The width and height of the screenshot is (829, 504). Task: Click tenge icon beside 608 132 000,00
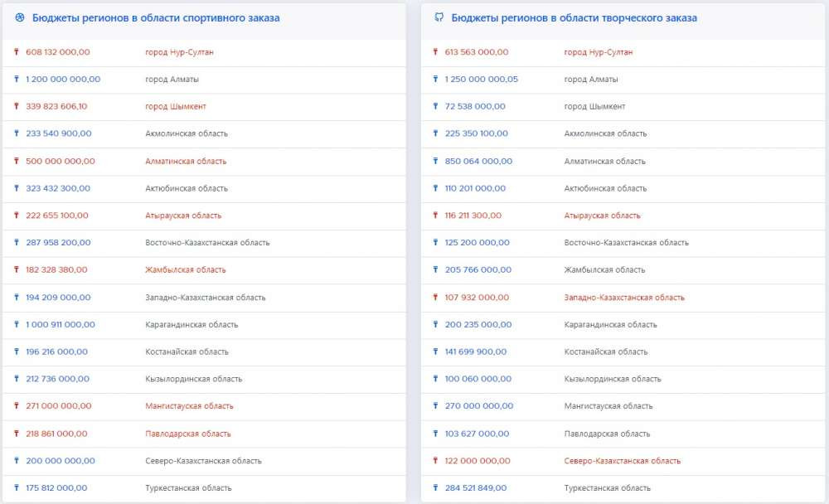(x=16, y=52)
